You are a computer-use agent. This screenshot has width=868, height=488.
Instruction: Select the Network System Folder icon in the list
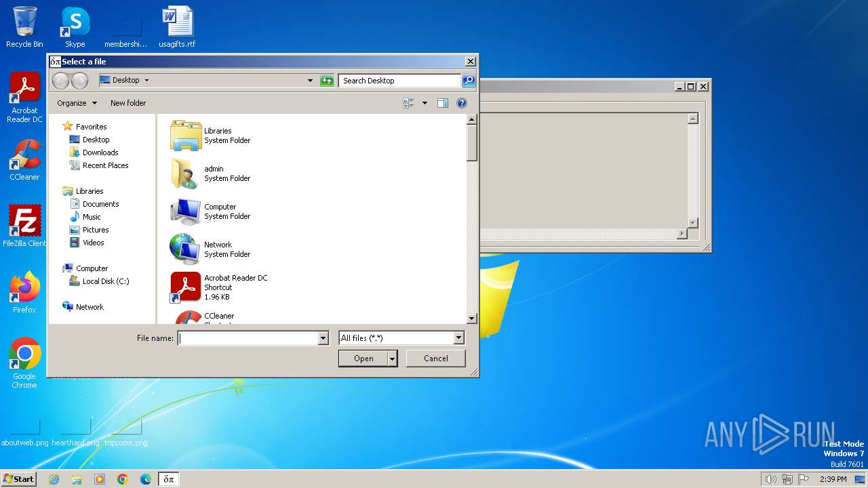click(186, 249)
